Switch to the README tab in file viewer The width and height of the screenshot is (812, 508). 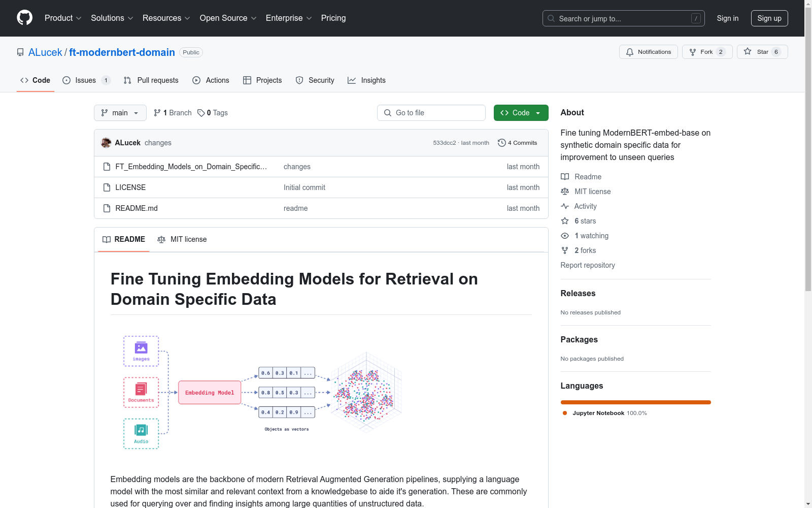[124, 239]
